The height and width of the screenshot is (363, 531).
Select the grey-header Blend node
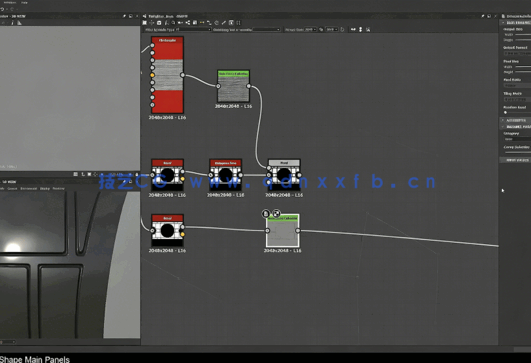pyautogui.click(x=284, y=175)
